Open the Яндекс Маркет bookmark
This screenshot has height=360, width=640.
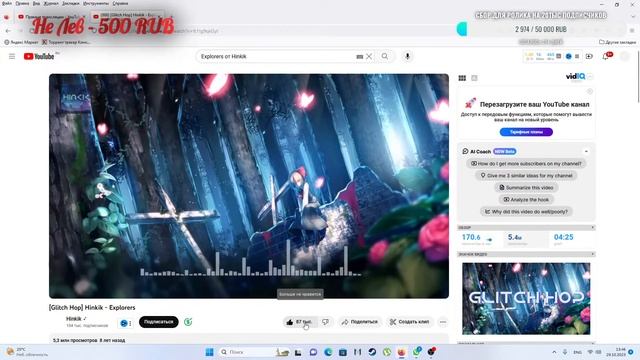[x=21, y=42]
